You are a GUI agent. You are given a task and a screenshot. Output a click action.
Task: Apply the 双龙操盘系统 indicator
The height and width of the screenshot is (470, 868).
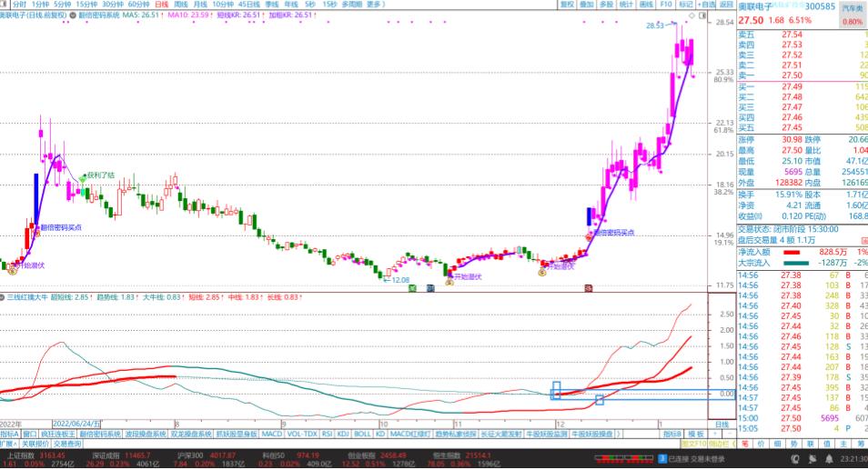tap(191, 434)
